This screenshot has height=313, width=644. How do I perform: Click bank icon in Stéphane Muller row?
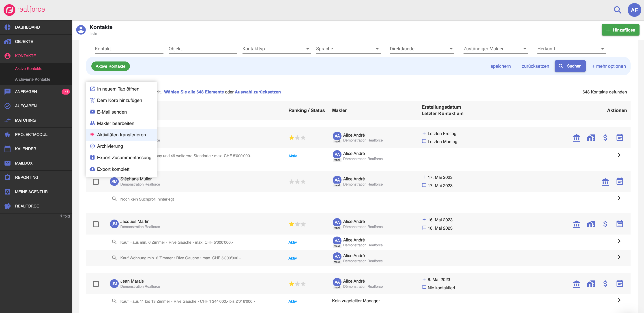605,182
